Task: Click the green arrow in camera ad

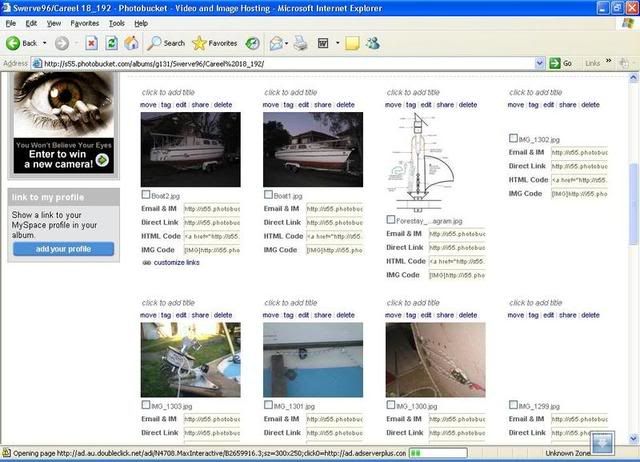Action: point(102,160)
